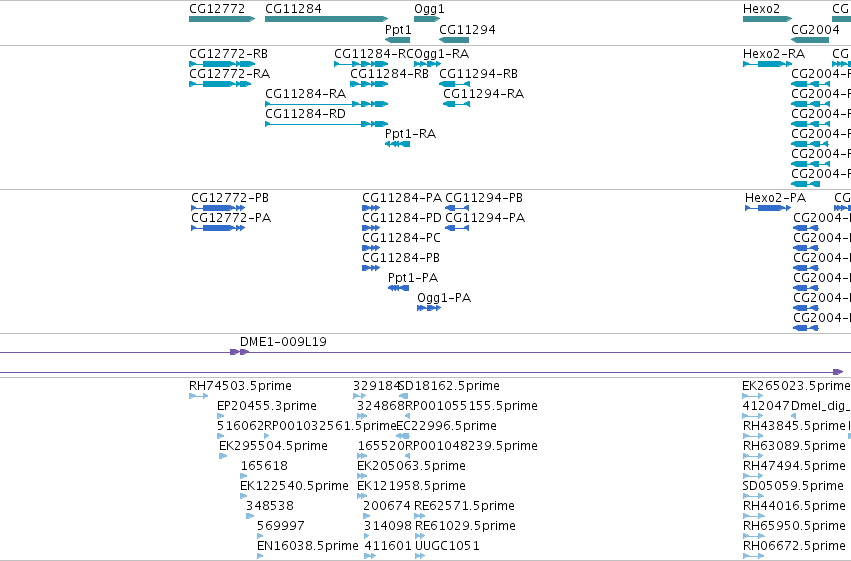Click the CG11294 gene bar
The height and width of the screenshot is (561, 851).
(454, 40)
